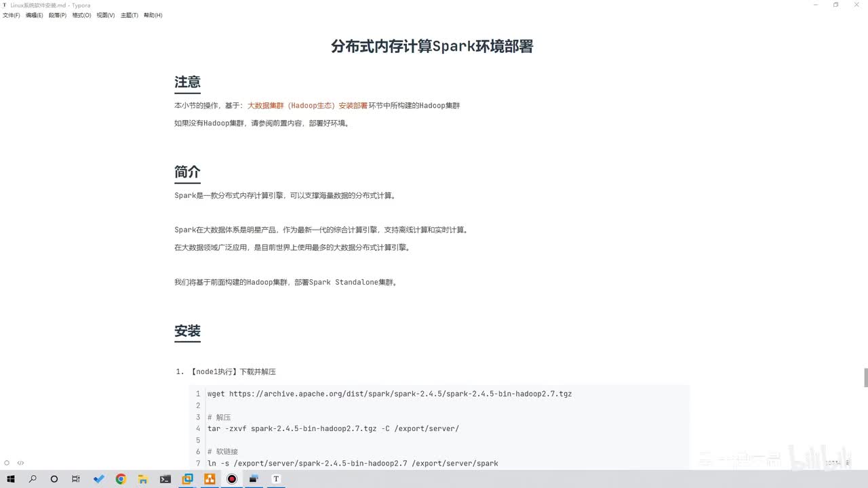Click the 简介 heading
Image resolution: width=868 pixels, height=488 pixels.
(x=187, y=172)
